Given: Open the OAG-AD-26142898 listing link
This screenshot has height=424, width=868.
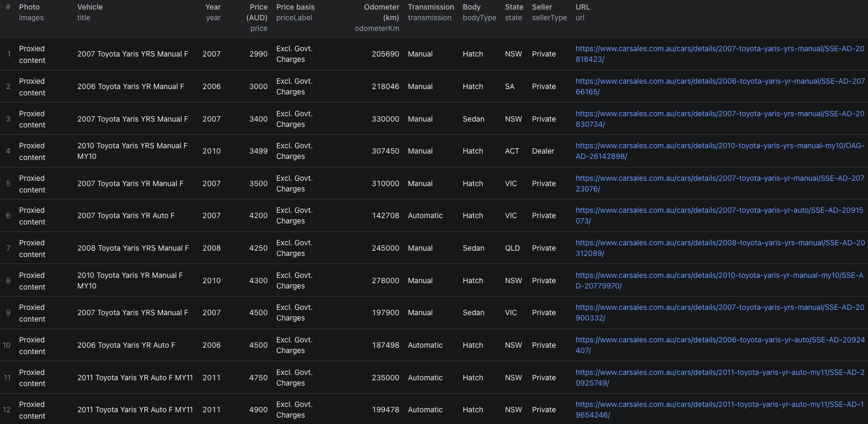Looking at the screenshot, I should coord(720,151).
